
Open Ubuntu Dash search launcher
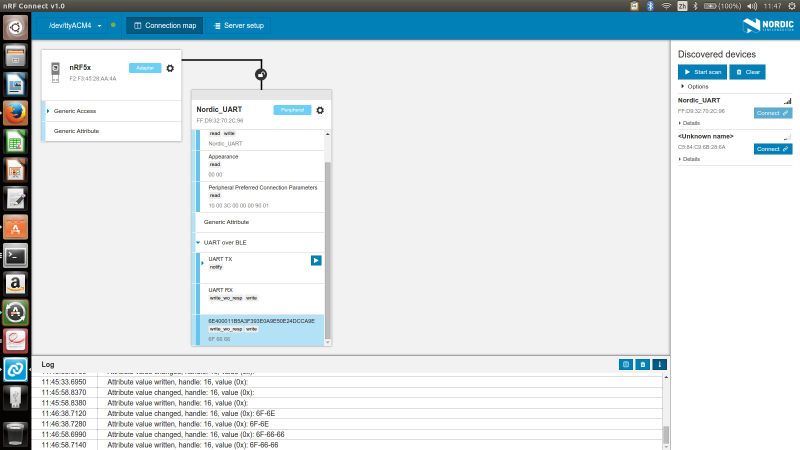tap(15, 27)
